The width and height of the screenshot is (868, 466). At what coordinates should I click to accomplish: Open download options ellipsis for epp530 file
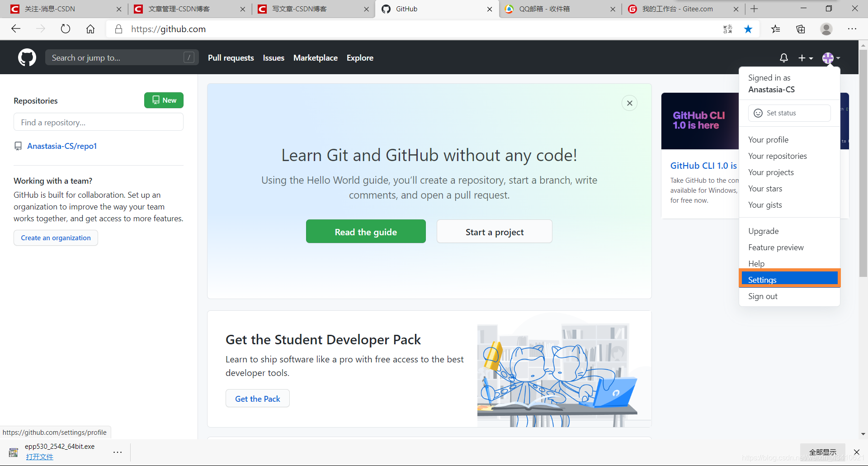tap(118, 452)
